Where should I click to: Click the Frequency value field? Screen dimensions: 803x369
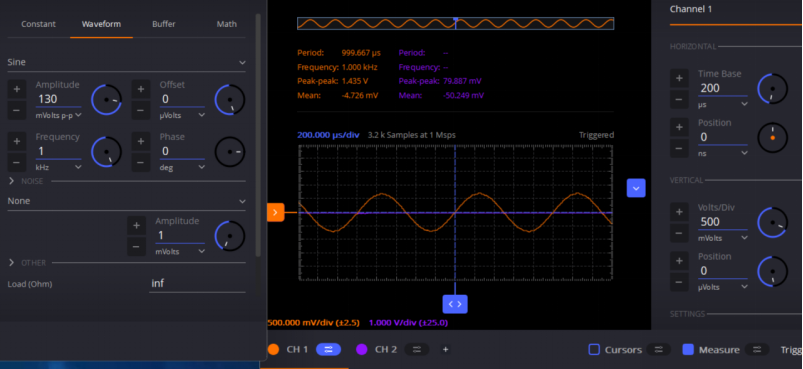58,151
